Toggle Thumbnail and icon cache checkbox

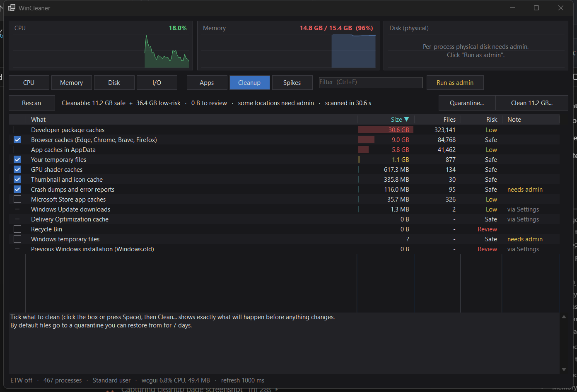17,180
